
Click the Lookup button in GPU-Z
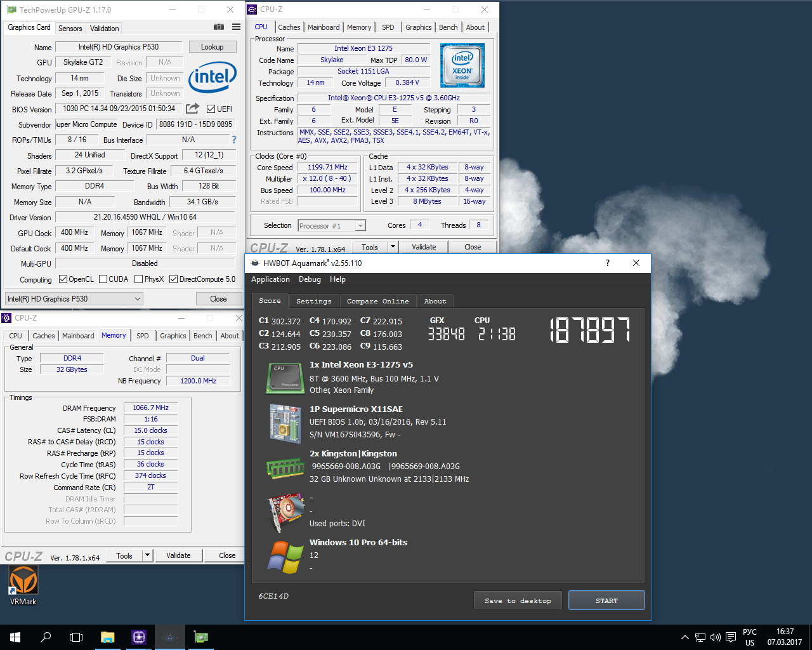[x=212, y=47]
